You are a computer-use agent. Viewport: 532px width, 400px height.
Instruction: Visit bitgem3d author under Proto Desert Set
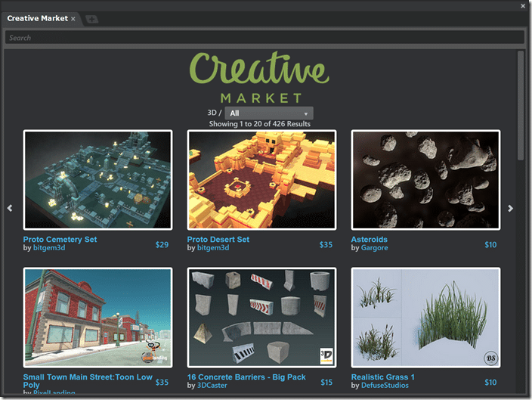[x=213, y=248]
